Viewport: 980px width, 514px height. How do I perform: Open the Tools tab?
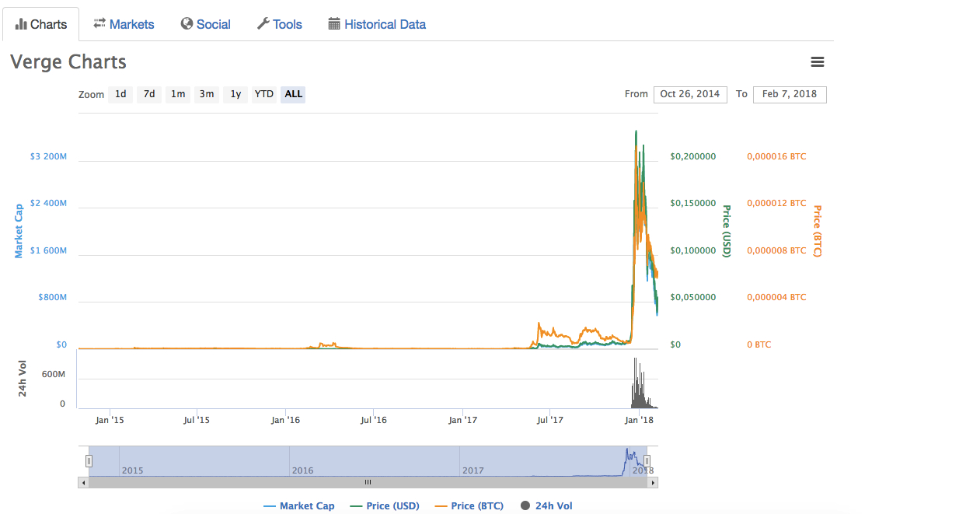(279, 24)
